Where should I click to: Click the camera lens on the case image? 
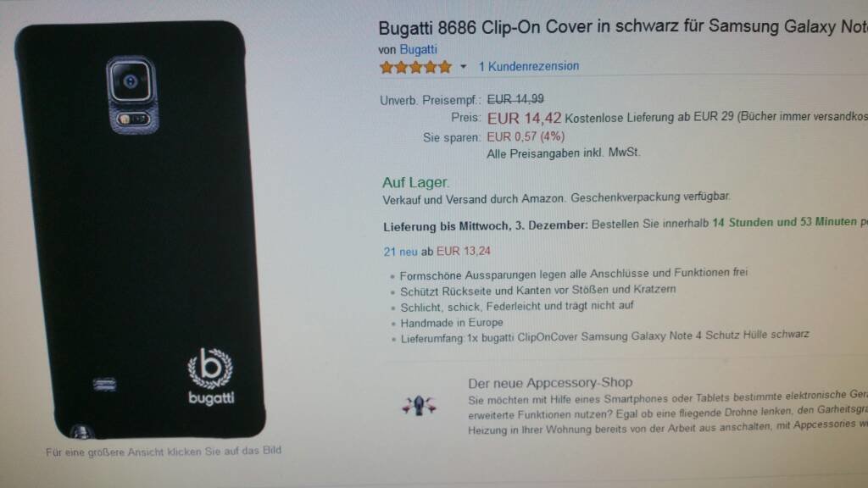(x=131, y=82)
